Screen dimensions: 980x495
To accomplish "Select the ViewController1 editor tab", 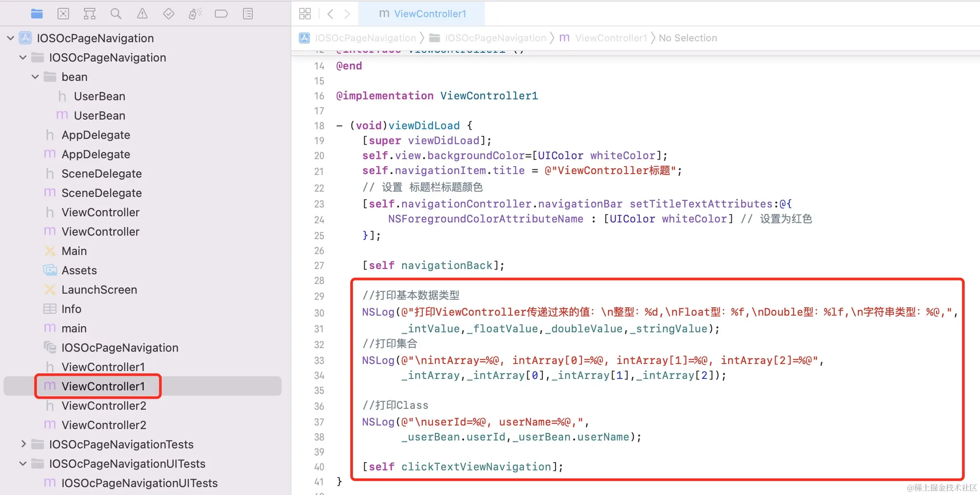I will 422,14.
